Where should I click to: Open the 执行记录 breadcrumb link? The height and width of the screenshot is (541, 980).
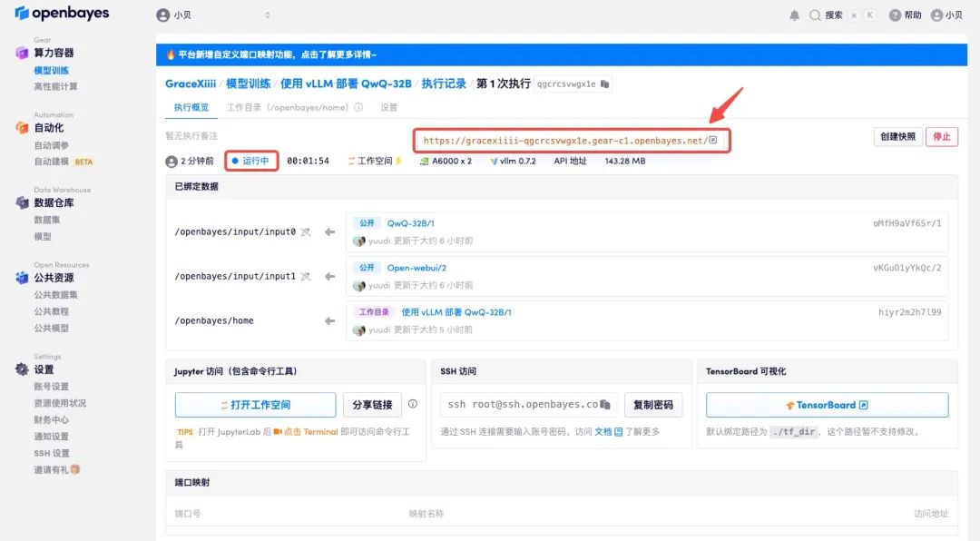click(444, 84)
